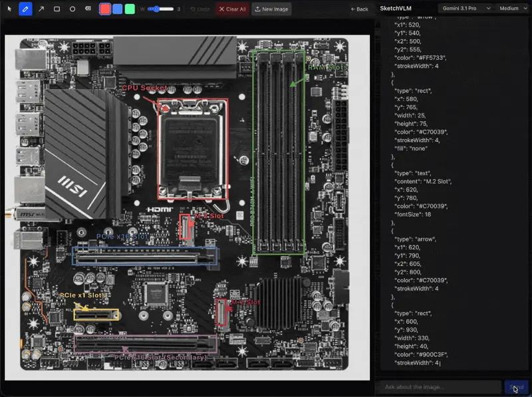The image size is (532, 397).
Task: Click the 'PCIe x1 Slots' label on the canvas
Action: 82,295
